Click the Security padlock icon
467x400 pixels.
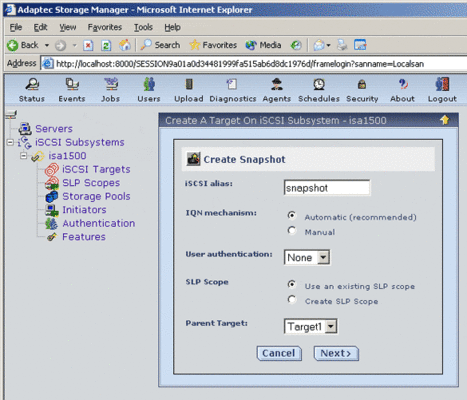362,85
